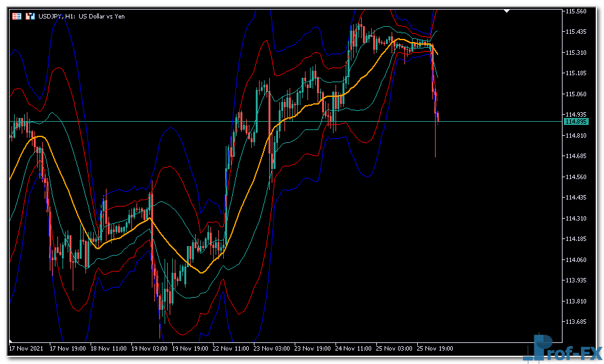The height and width of the screenshot is (364, 604).
Task: Click the 18 Nov 11:00 time label
Action: (x=108, y=349)
